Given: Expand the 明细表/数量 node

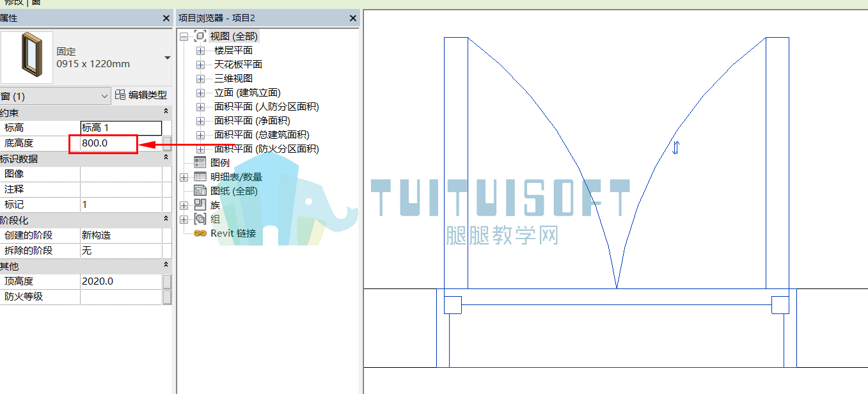Looking at the screenshot, I should (x=184, y=177).
